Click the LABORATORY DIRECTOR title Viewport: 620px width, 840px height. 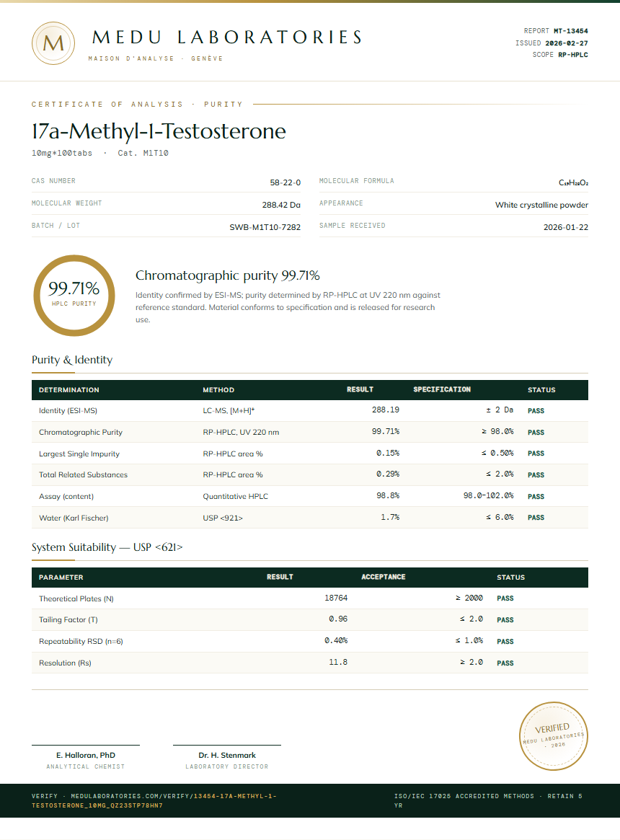click(227, 767)
